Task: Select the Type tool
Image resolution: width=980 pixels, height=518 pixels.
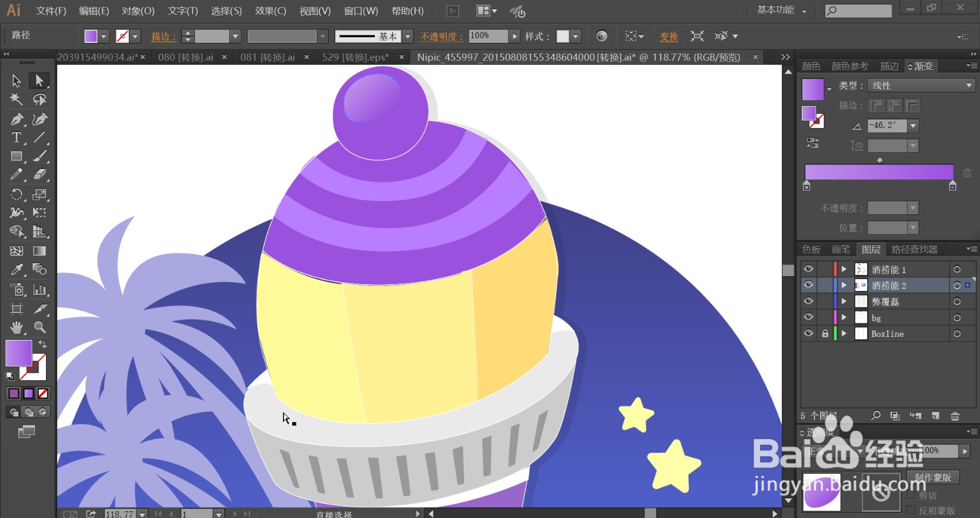Action: coord(17,137)
